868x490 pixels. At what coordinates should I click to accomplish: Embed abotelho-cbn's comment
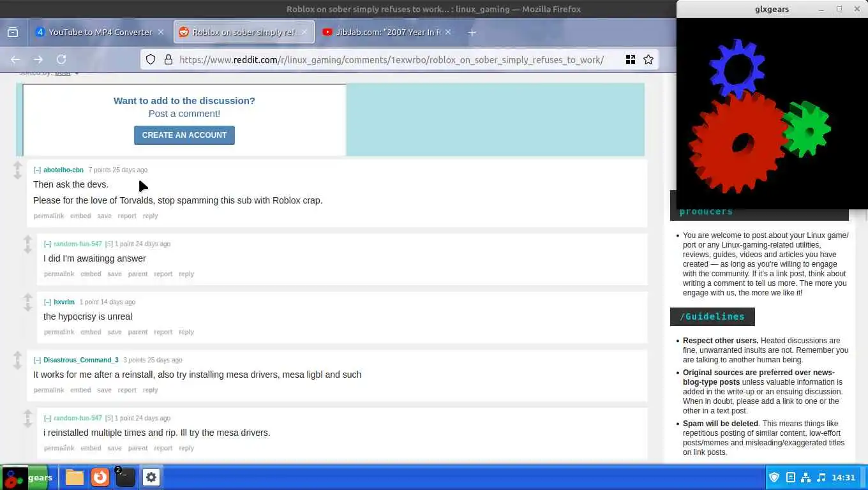tap(80, 216)
